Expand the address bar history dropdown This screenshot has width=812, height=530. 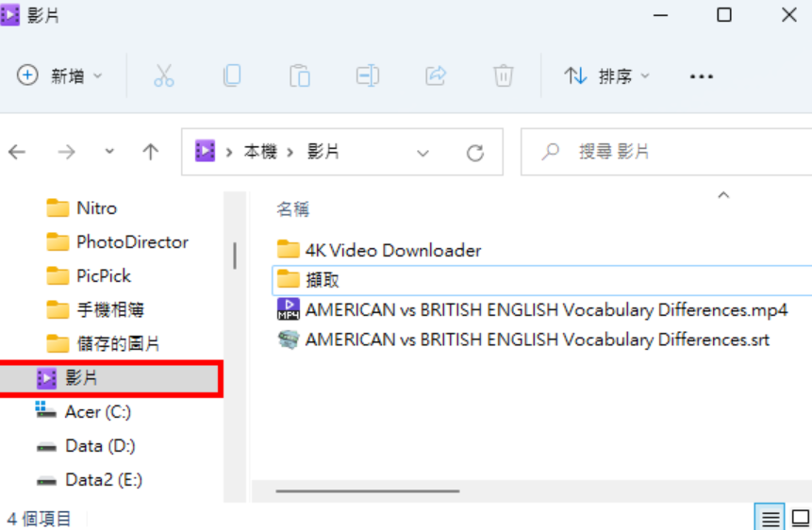(423, 153)
